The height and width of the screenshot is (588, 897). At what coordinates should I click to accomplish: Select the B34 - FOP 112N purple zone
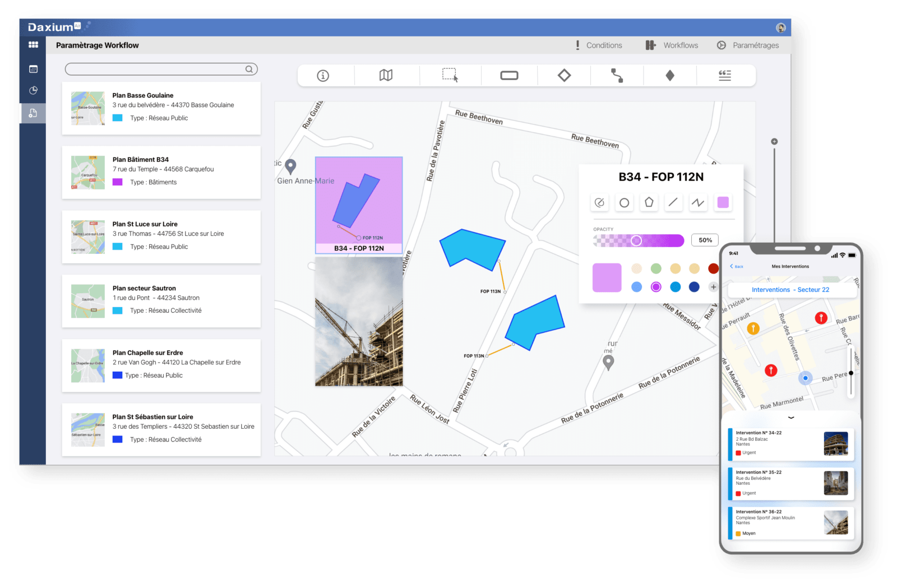tap(359, 205)
